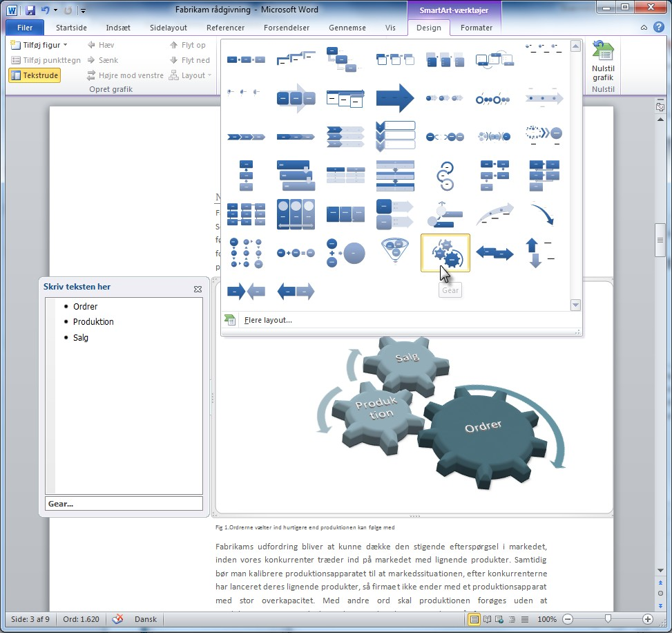Open Customize Quick Access Toolbar dropdown

[x=83, y=10]
